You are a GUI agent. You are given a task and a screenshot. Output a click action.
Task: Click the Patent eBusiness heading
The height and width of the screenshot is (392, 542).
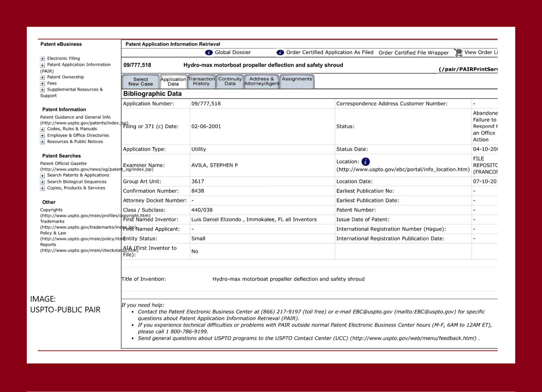[61, 44]
